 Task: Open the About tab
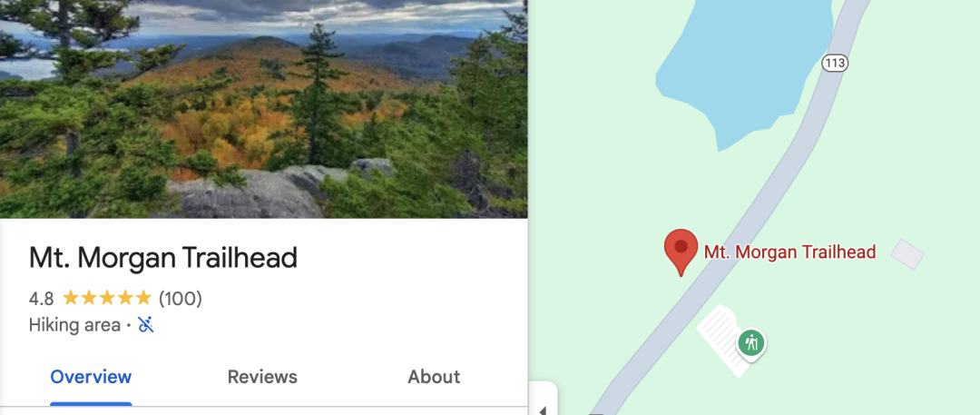point(434,377)
